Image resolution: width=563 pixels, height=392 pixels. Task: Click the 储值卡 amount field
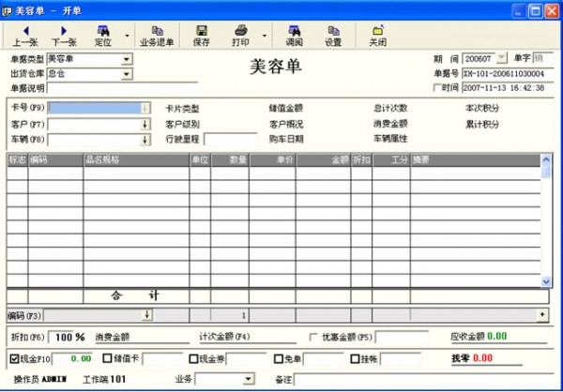point(162,358)
